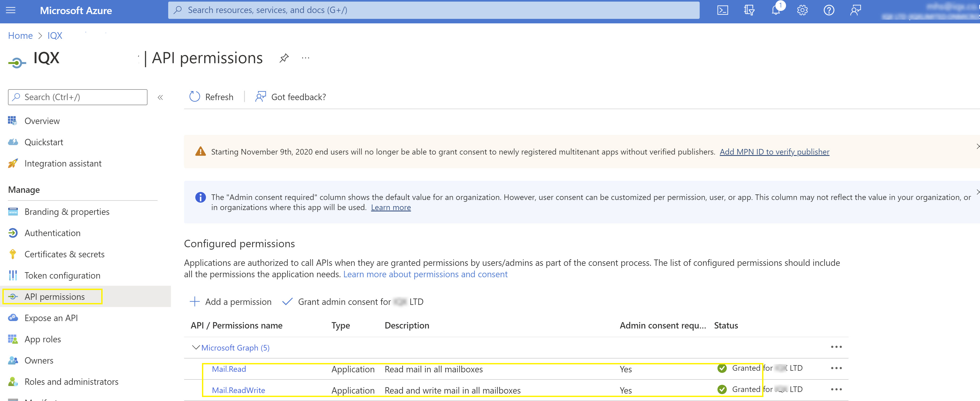The width and height of the screenshot is (980, 401).
Task: Click the Authentication arrow icon
Action: pyautogui.click(x=12, y=233)
